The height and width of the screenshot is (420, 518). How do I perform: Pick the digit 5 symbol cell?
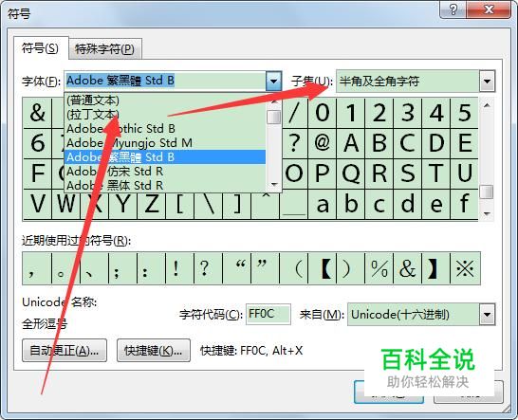click(x=465, y=113)
